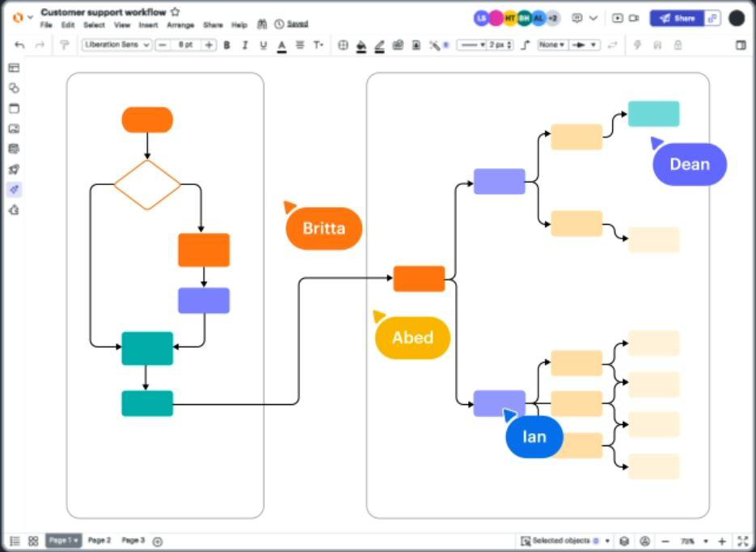Toggle italic formatting
The image size is (756, 552).
pyautogui.click(x=245, y=45)
